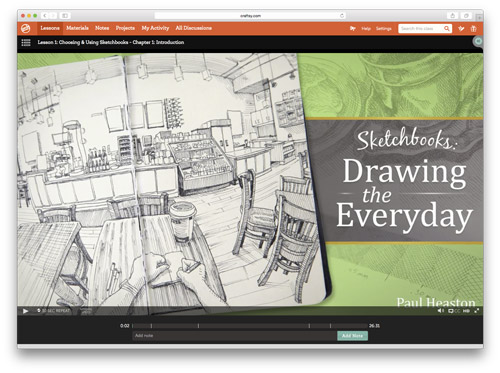Click the search magnifier icon

pos(447,29)
